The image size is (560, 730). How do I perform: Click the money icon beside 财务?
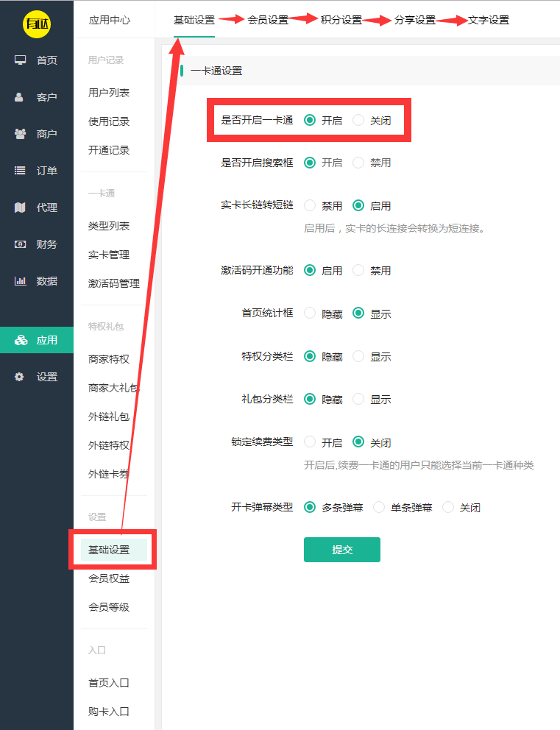click(x=20, y=244)
